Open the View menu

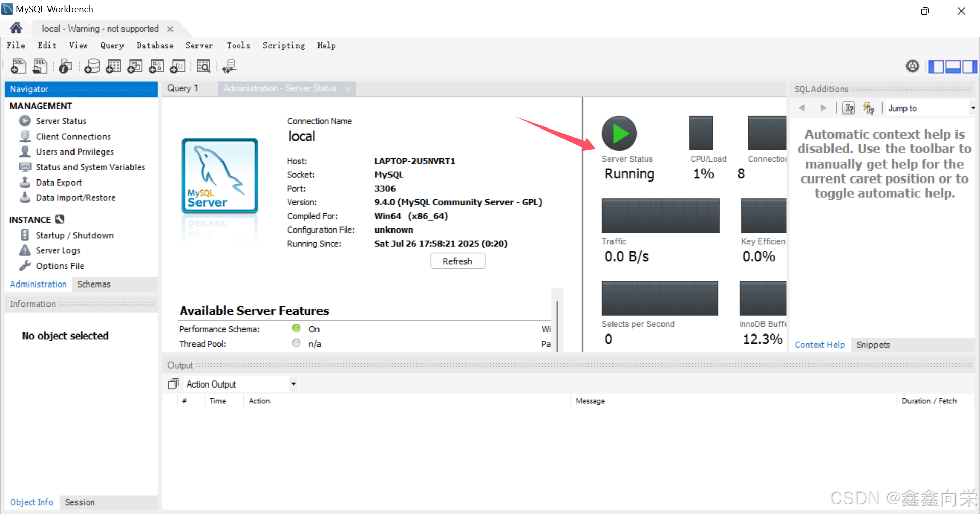click(79, 45)
